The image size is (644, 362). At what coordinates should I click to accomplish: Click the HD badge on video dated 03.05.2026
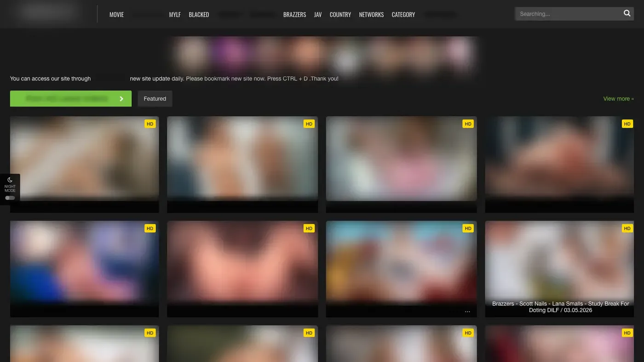(627, 228)
